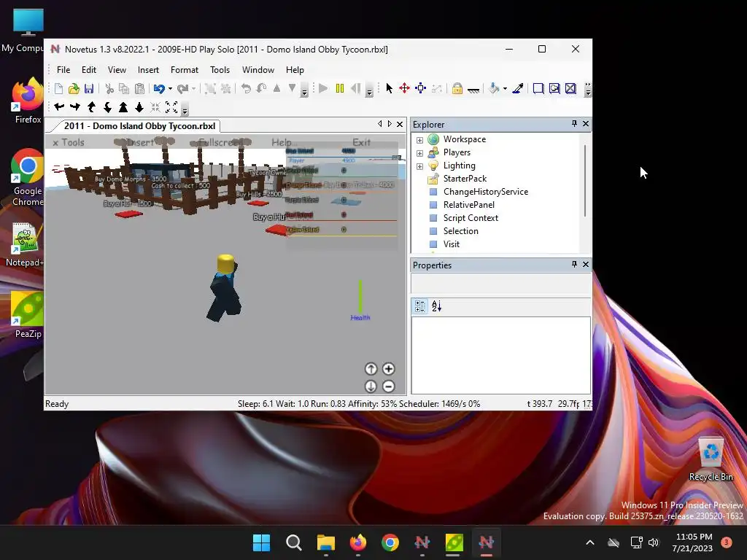Select StarterPack in Explorer
747x560 pixels.
point(465,179)
